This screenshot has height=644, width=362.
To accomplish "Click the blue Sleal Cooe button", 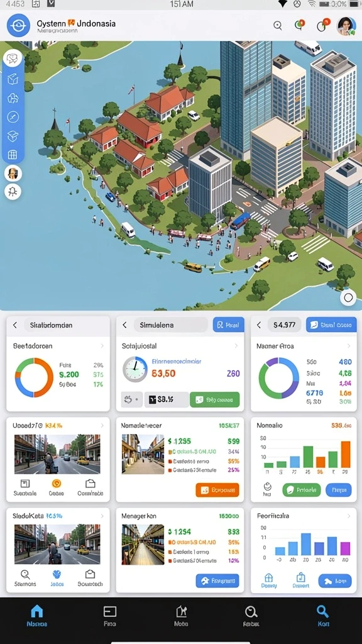I will pos(331,325).
